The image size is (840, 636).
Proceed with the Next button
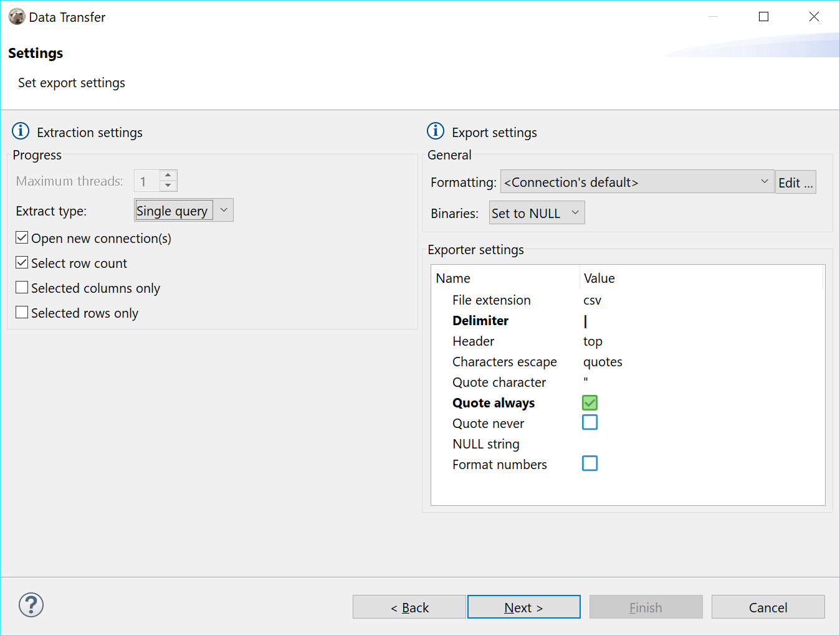point(523,607)
